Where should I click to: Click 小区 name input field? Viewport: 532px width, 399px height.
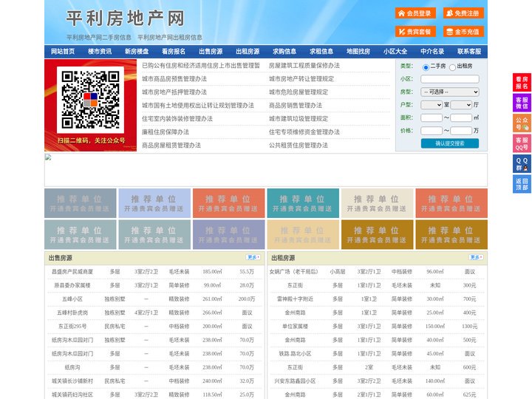pos(450,79)
